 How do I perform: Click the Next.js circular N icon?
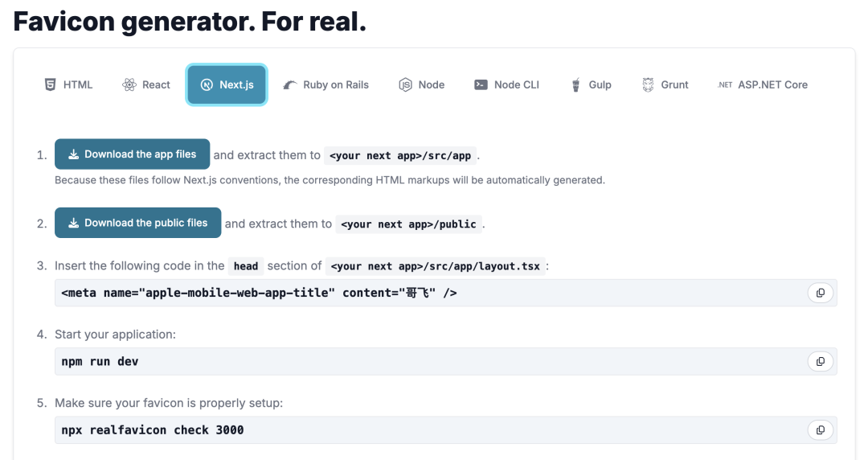207,84
